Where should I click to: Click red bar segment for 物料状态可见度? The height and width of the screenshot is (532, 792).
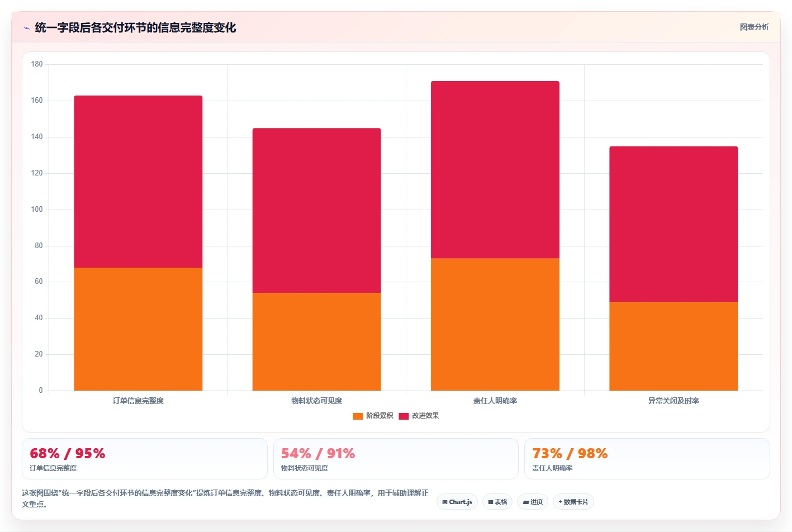click(x=316, y=211)
